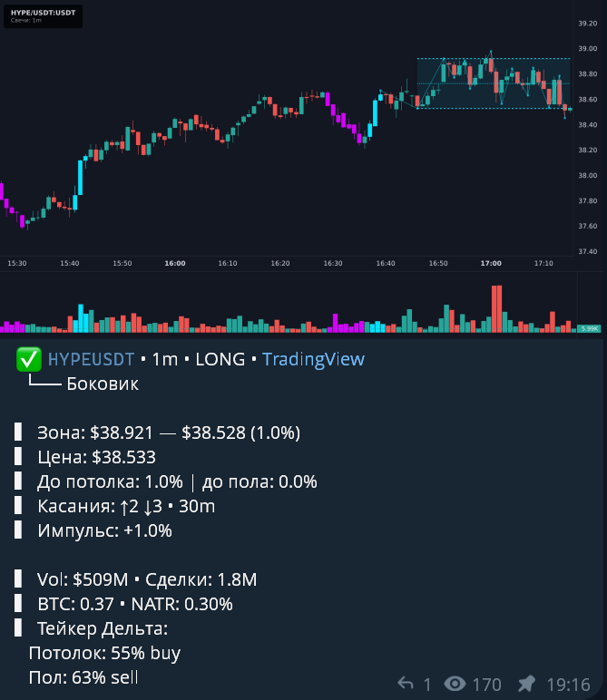Click the 17:00 time axis marker
607x700 pixels.
pyautogui.click(x=491, y=263)
